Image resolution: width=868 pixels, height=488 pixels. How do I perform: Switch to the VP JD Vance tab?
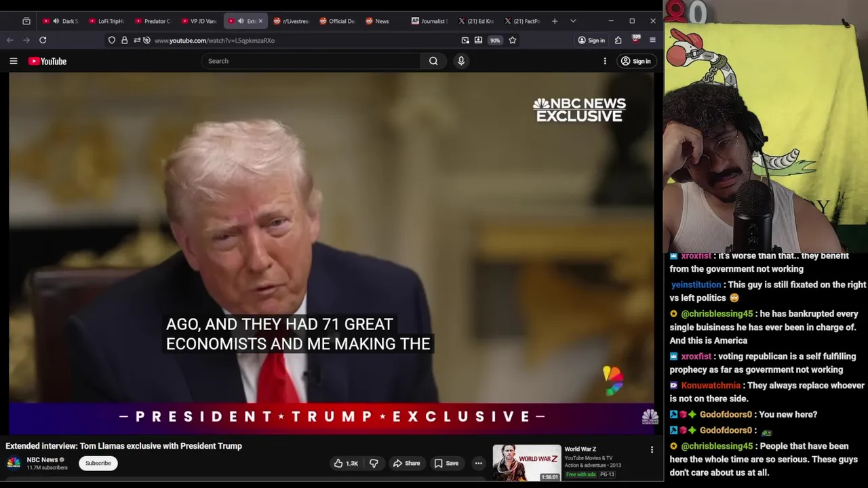199,21
